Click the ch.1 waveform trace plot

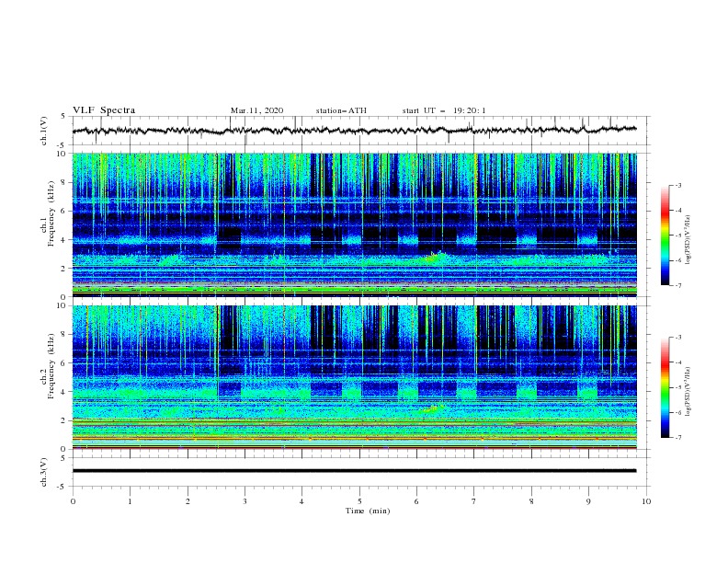tap(355, 131)
